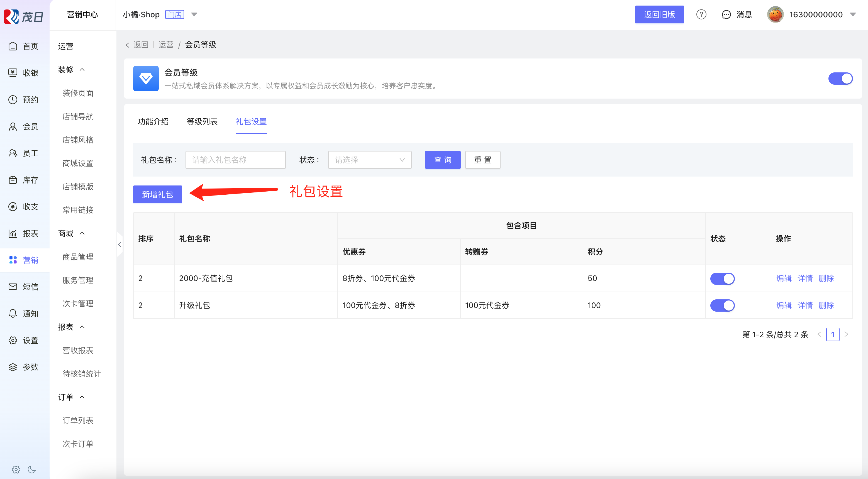Switch to the 功能介绍 tab
The width and height of the screenshot is (868, 479).
click(153, 122)
